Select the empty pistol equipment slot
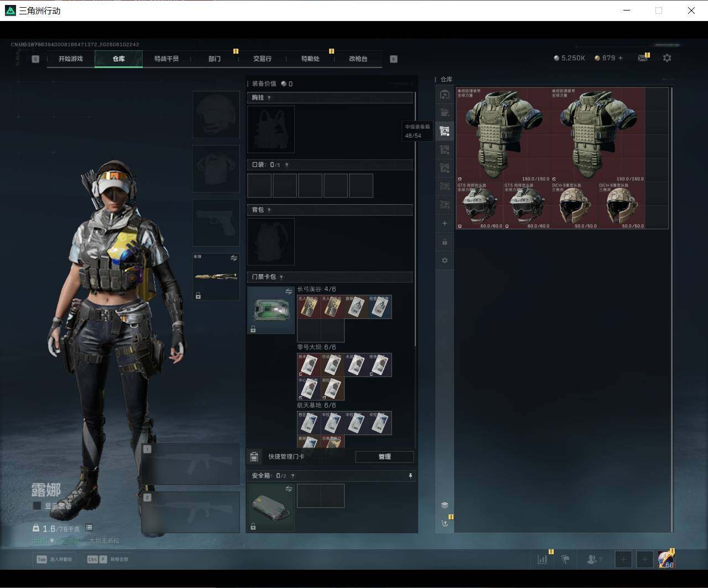The image size is (708, 588). 216,223
